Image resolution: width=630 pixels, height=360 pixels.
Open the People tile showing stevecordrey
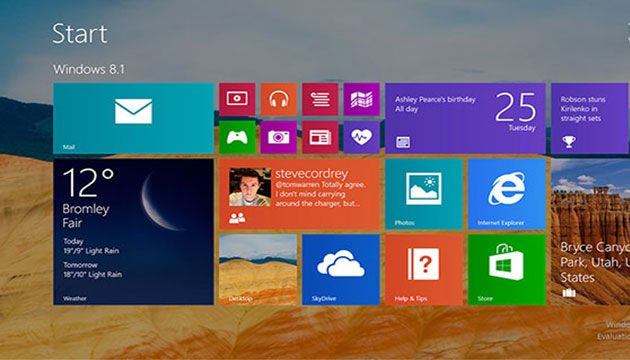299,194
